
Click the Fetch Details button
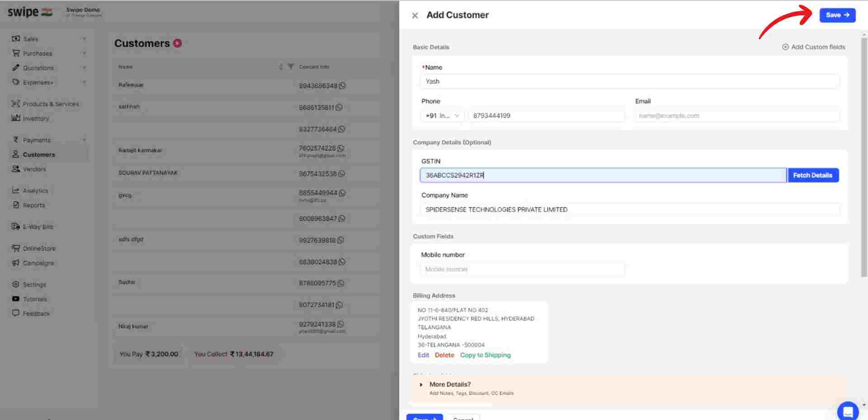point(813,175)
